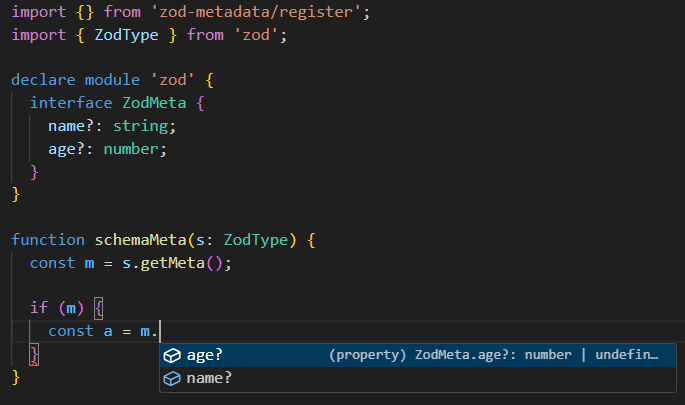The image size is (685, 405).
Task: Click the 'function' keyword
Action: click(x=48, y=240)
